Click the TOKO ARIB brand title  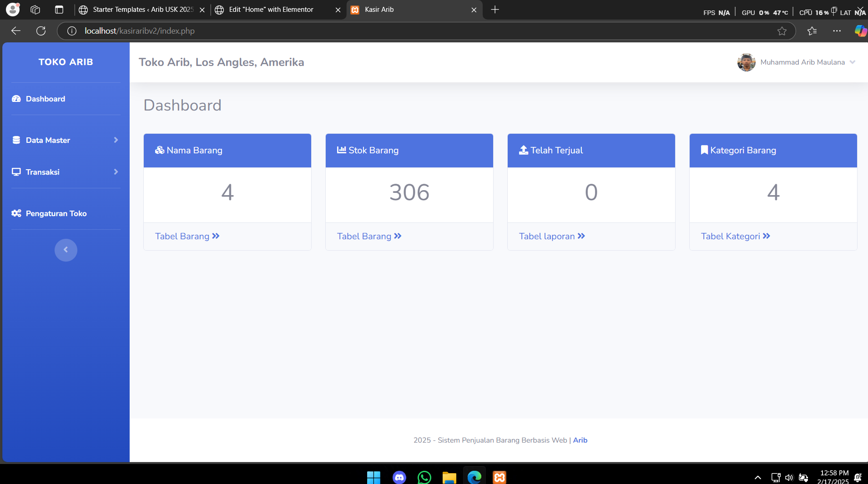click(66, 62)
